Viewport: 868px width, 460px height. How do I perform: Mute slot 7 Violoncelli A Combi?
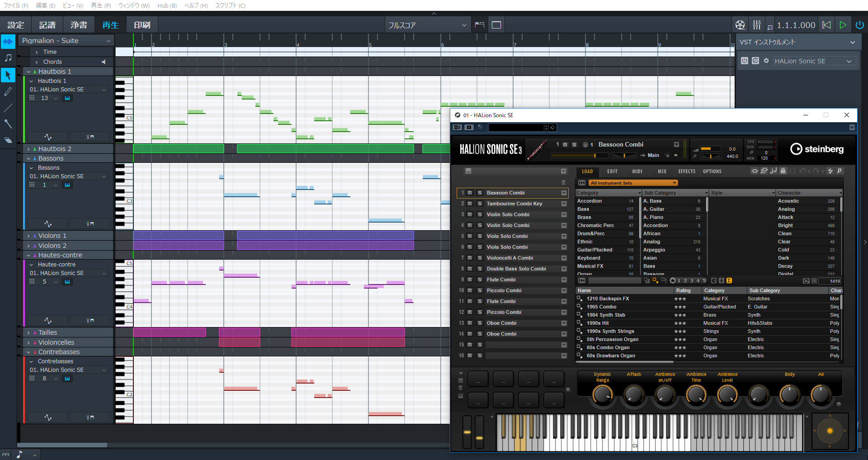[x=470, y=258]
